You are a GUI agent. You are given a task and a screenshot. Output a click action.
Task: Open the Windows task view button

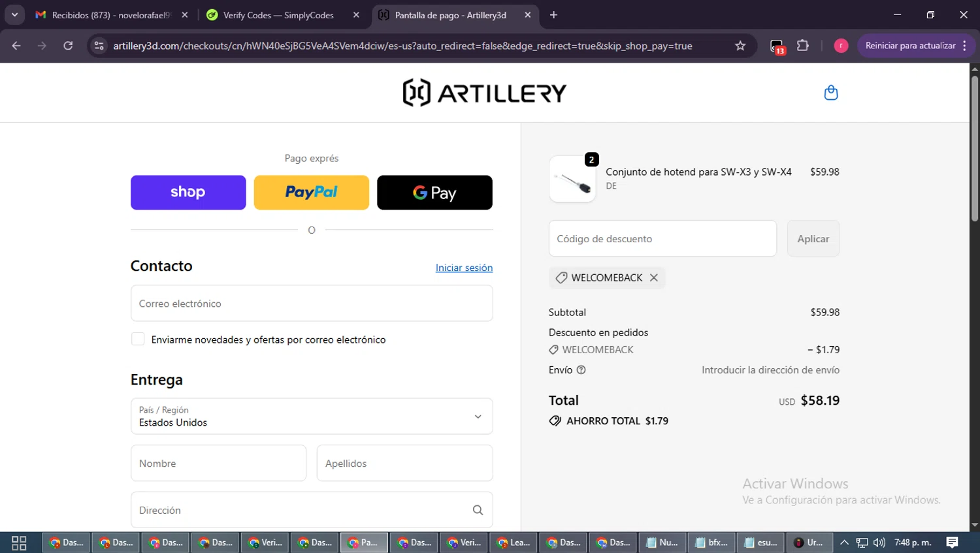click(x=19, y=543)
